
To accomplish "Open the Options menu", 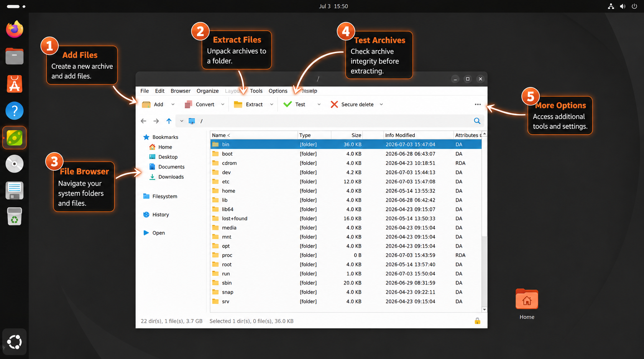I will pos(278,91).
